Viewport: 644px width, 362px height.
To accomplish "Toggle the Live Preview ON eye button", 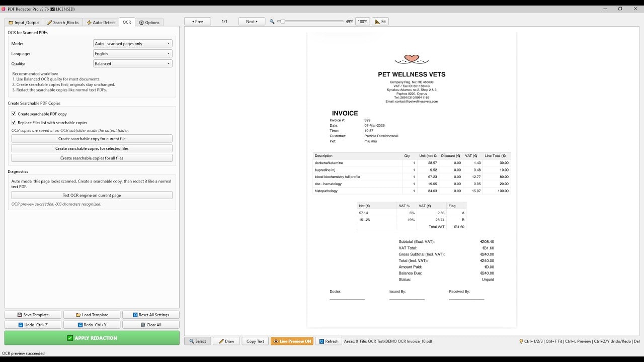I will pos(292,341).
